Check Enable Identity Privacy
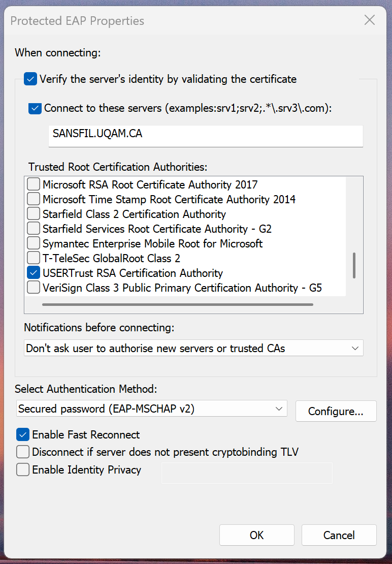 23,469
